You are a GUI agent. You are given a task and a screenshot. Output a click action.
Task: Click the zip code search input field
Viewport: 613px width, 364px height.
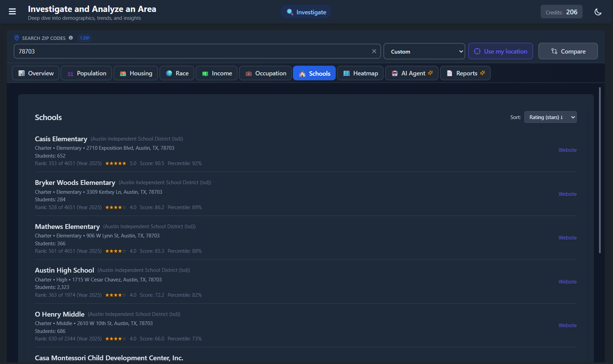click(191, 52)
